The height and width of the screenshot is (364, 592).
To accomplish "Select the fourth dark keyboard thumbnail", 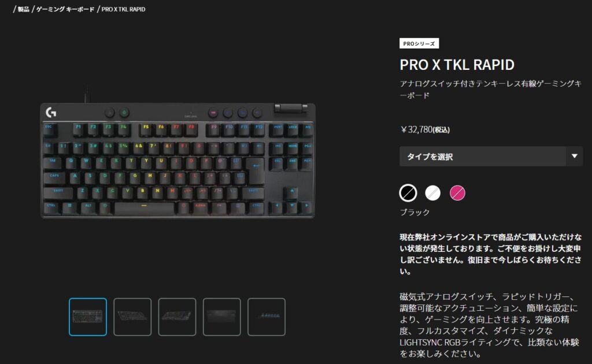I will coord(221,317).
